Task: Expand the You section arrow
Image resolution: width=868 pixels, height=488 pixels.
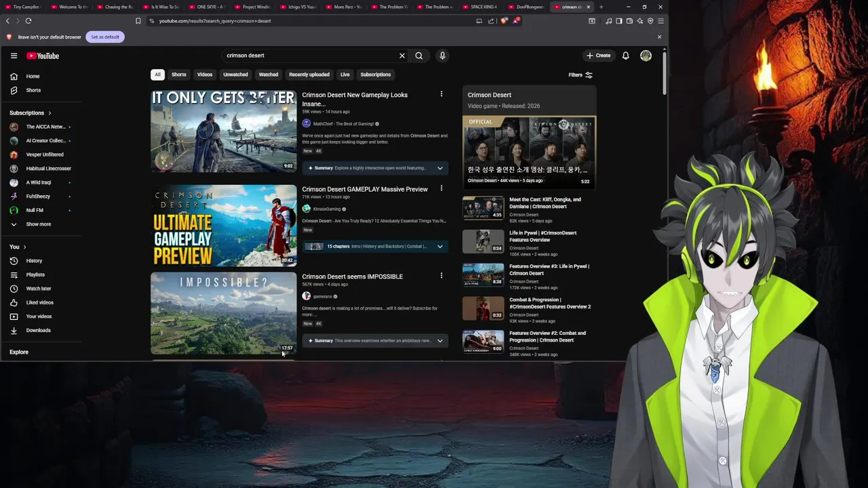Action: (x=25, y=247)
